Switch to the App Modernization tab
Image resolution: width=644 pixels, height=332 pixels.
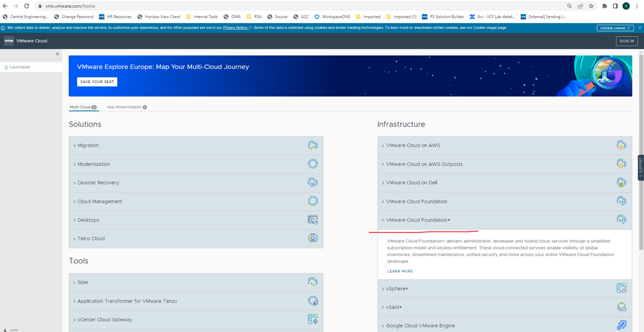(x=127, y=107)
